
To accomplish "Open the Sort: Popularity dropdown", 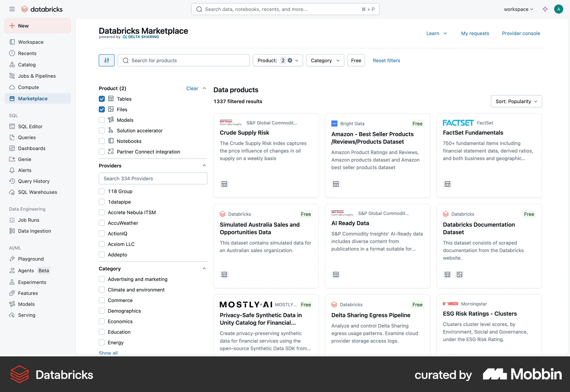I will tap(516, 101).
